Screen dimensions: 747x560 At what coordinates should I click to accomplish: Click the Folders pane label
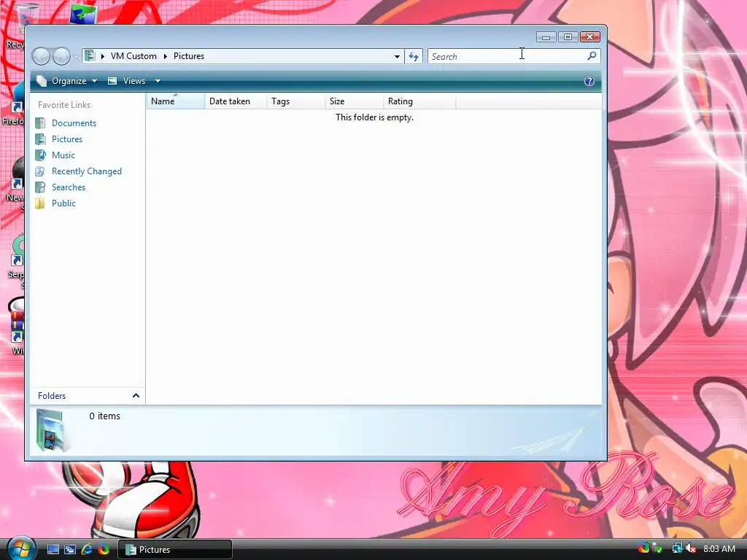(x=52, y=396)
